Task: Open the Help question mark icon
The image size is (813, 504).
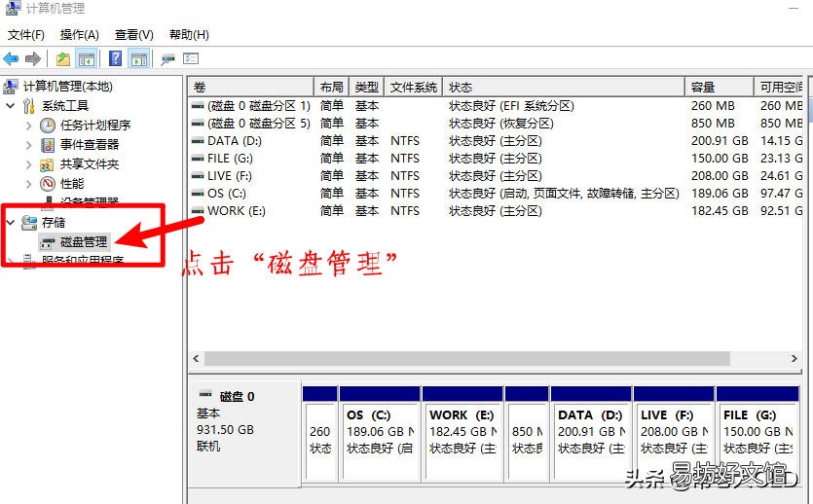Action: [x=115, y=58]
